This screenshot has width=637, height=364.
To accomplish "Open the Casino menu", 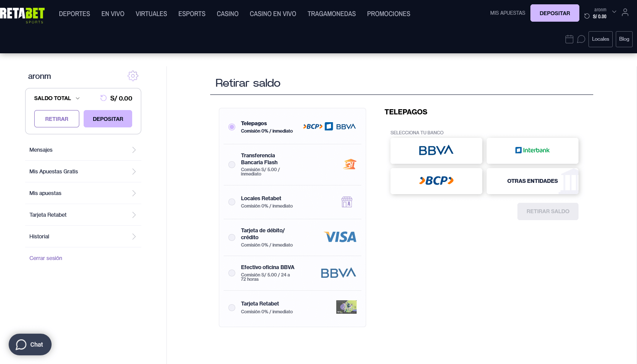I will 227,14.
